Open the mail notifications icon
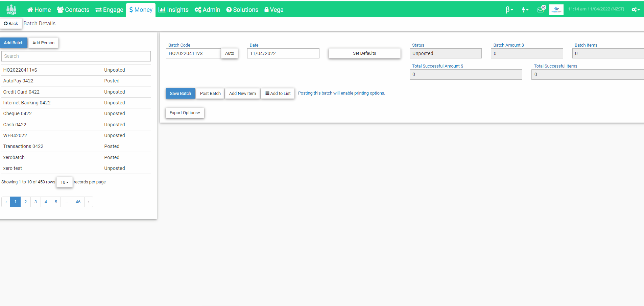644x306 pixels. tap(541, 9)
